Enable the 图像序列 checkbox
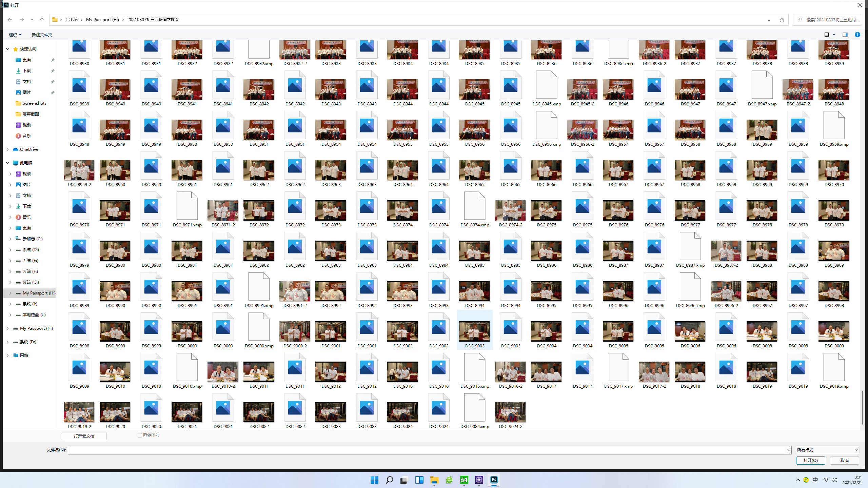868x488 pixels. click(140, 435)
